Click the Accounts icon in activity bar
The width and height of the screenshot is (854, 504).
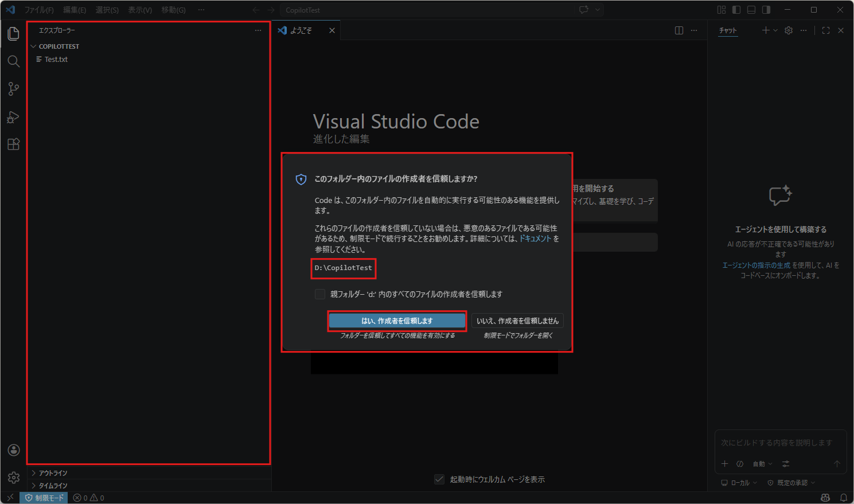coord(14,450)
